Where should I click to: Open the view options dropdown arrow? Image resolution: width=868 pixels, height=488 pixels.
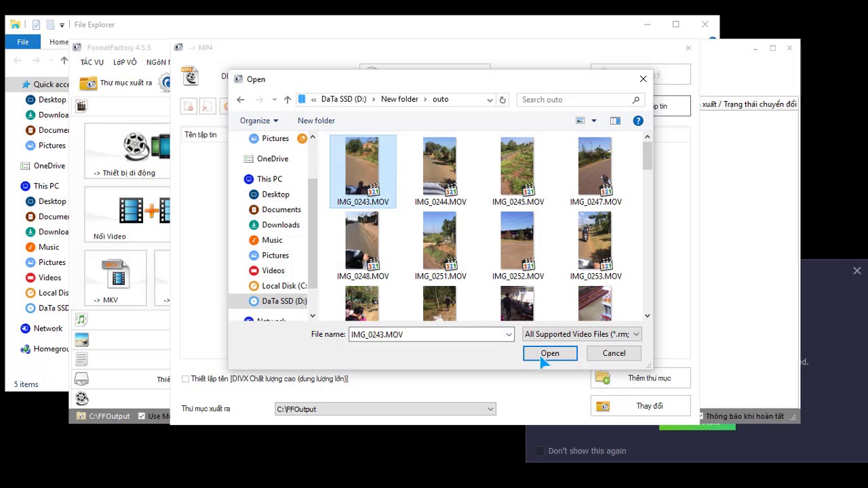(x=594, y=121)
